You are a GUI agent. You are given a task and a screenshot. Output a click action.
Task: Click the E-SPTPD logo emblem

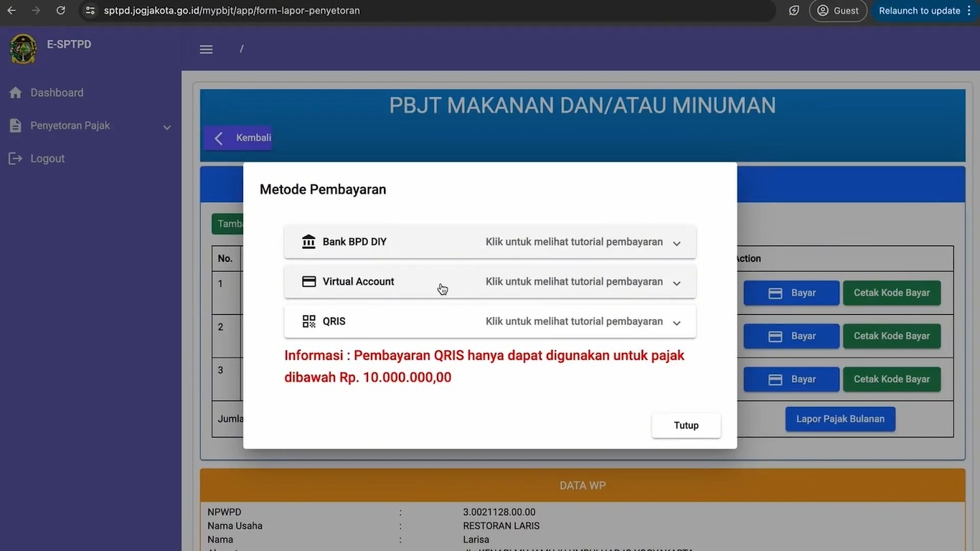[x=23, y=49]
